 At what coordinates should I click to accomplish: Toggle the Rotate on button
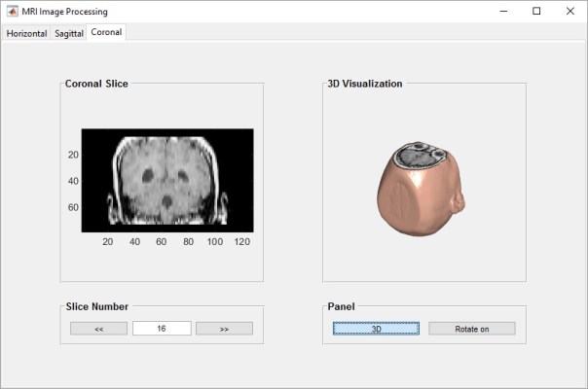point(471,329)
